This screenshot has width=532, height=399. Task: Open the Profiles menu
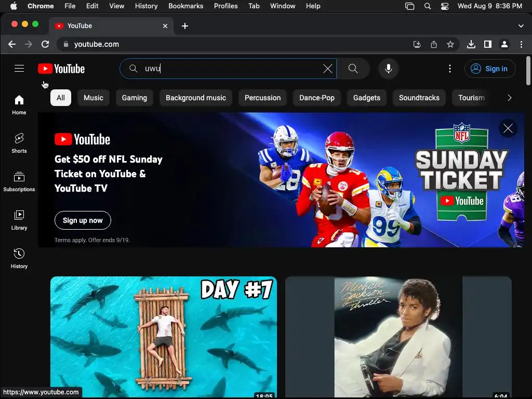pos(225,6)
